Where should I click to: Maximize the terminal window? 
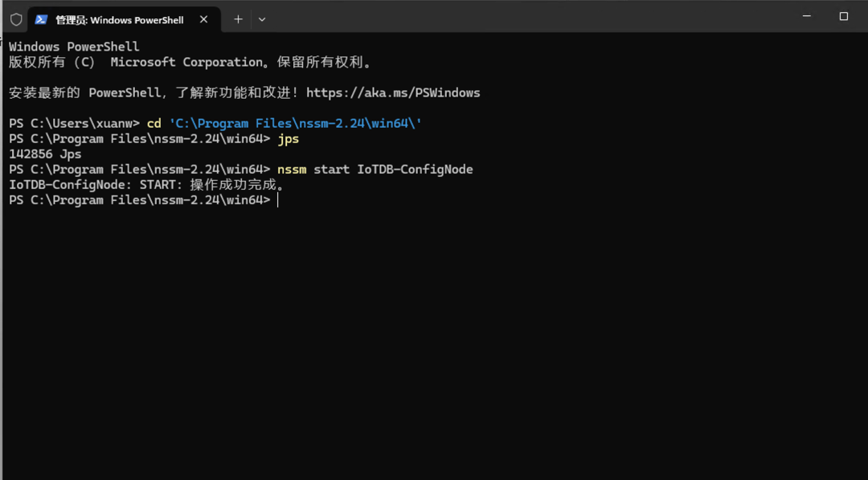[x=843, y=16]
